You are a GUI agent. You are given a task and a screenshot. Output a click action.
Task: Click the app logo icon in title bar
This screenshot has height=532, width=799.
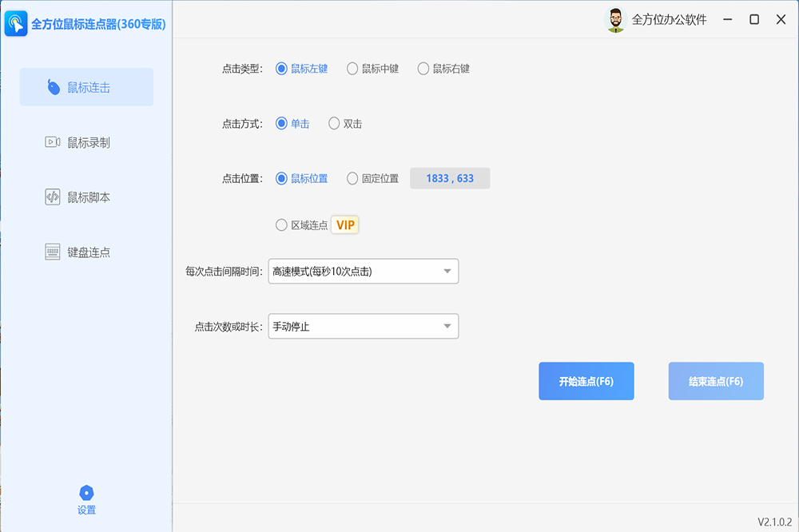[16, 24]
